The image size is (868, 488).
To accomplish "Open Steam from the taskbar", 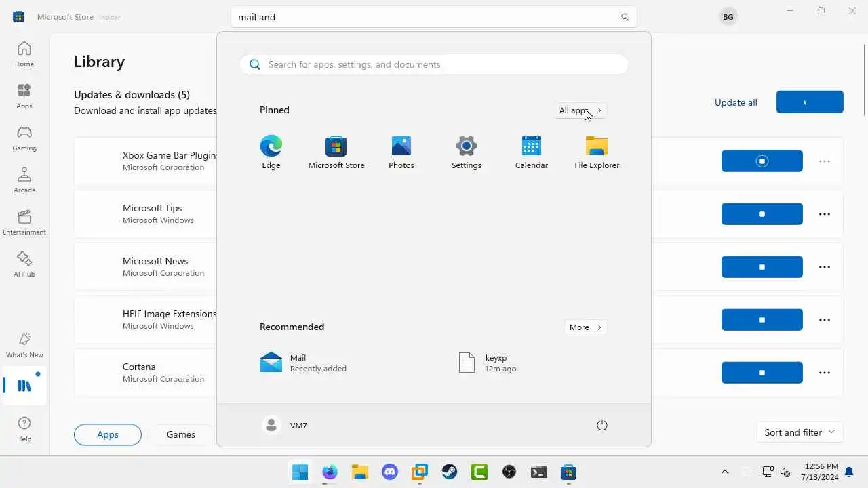I will (450, 472).
